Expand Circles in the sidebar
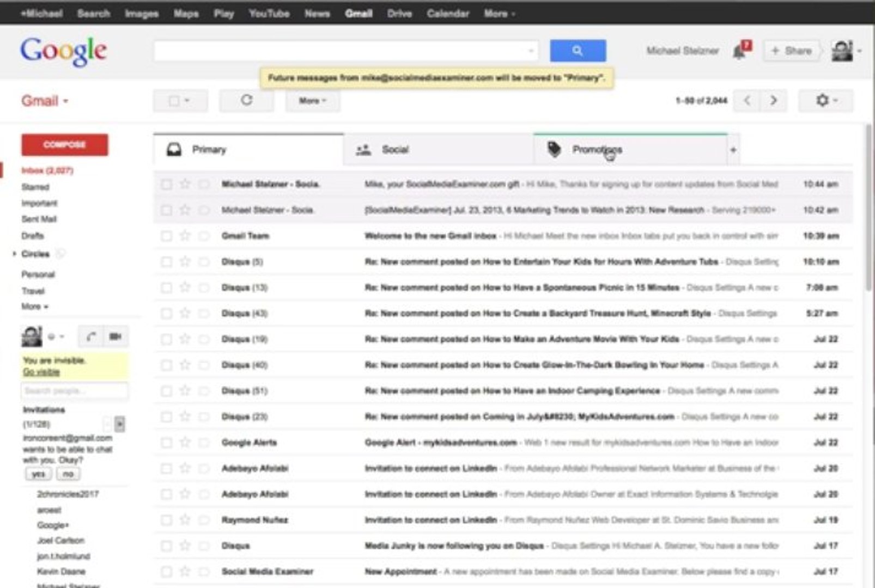Image resolution: width=875 pixels, height=588 pixels. [15, 253]
